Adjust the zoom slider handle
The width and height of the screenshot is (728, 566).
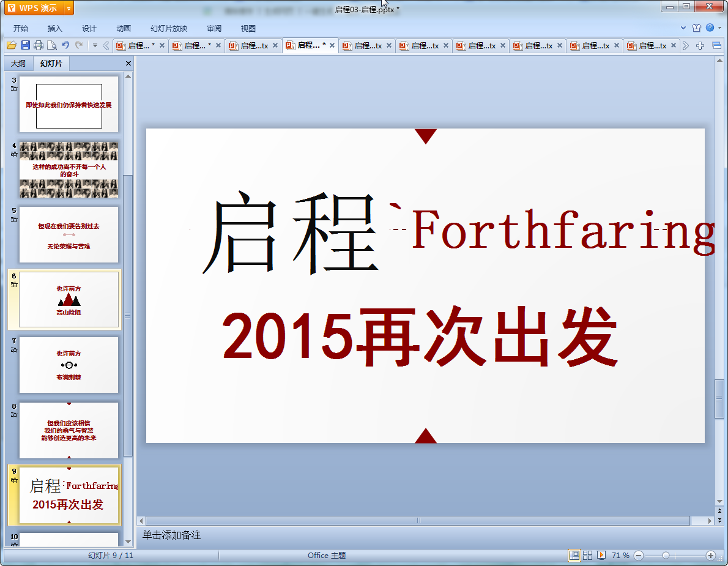tap(666, 556)
